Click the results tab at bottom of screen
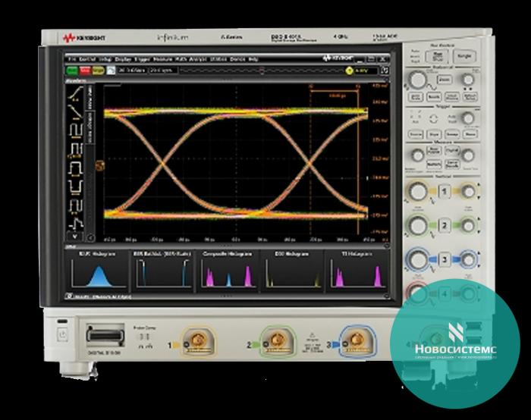 click(x=99, y=296)
